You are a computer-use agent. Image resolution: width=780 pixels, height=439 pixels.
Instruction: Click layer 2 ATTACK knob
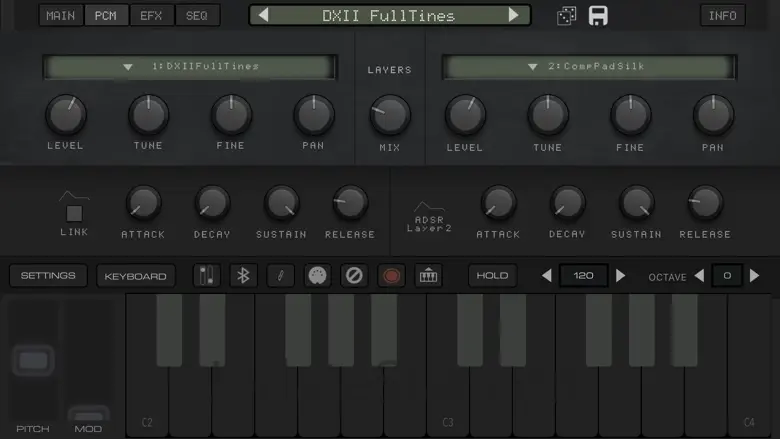[498, 203]
